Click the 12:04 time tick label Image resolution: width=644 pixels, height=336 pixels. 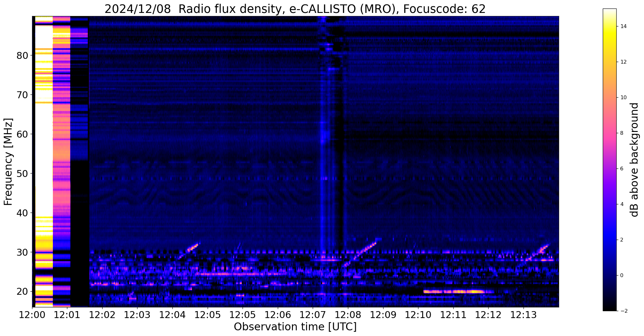pyautogui.click(x=172, y=315)
